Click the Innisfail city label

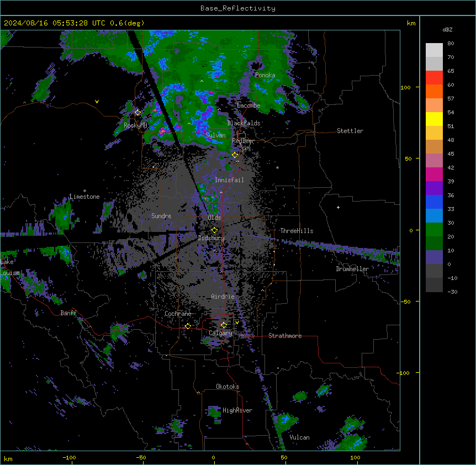click(x=229, y=180)
